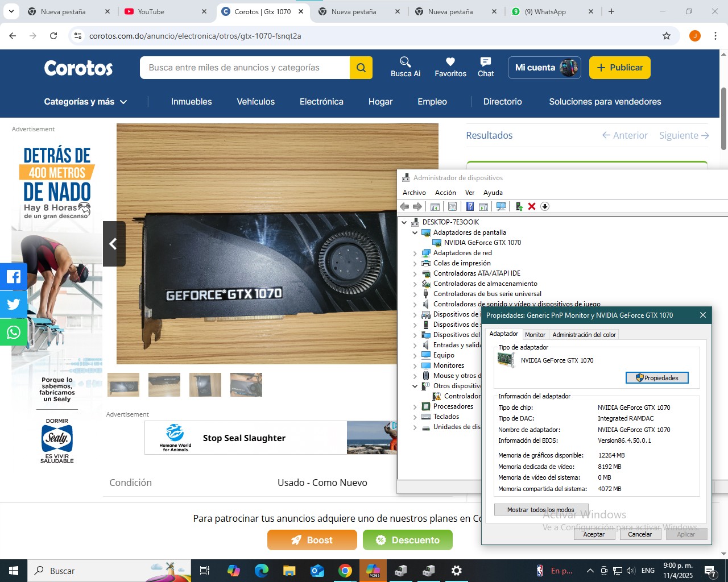Share listing on Twitter
Screen dimensions: 728x582
pos(14,304)
